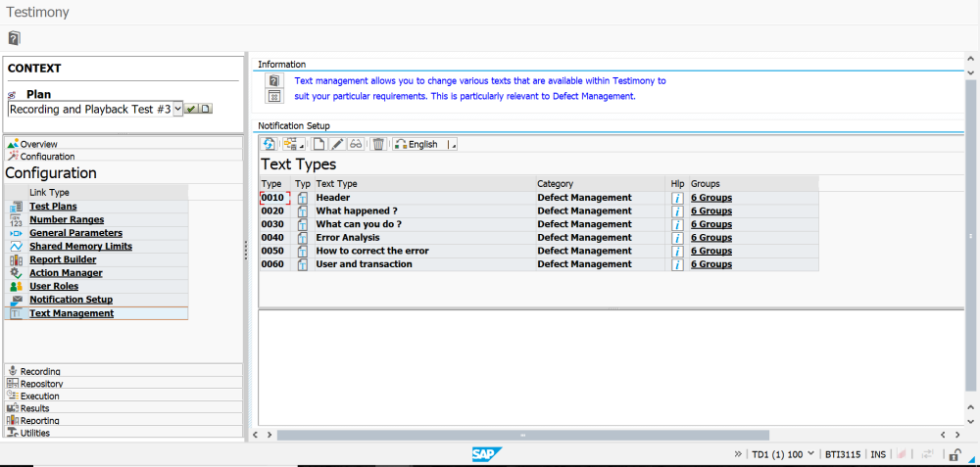Click the info icon in User and transaction row
This screenshot has height=467, width=980.
click(677, 264)
